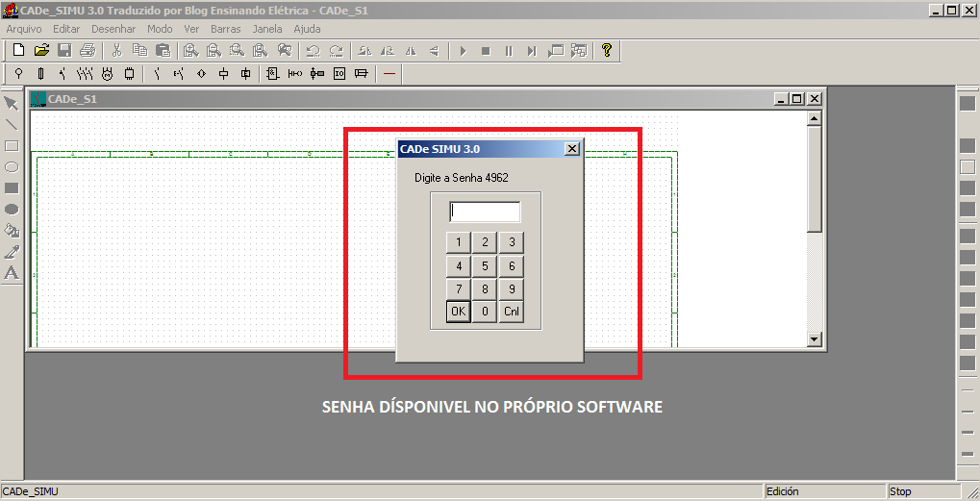Image resolution: width=980 pixels, height=501 pixels.
Task: Click keypad digit 1
Action: click(459, 242)
